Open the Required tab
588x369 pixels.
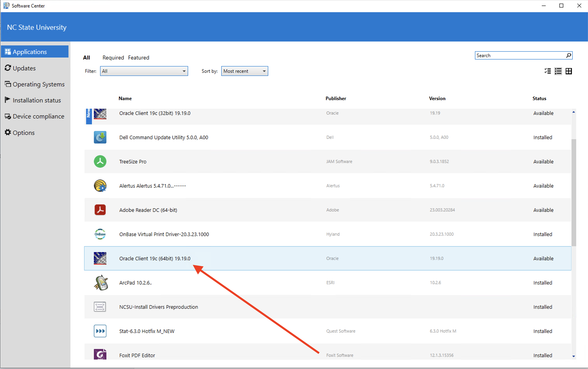coord(113,58)
